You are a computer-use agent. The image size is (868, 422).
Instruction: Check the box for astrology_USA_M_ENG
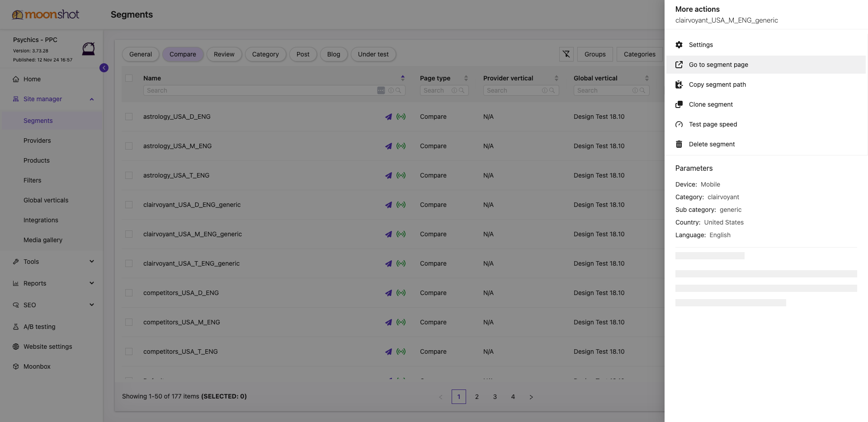(x=129, y=146)
